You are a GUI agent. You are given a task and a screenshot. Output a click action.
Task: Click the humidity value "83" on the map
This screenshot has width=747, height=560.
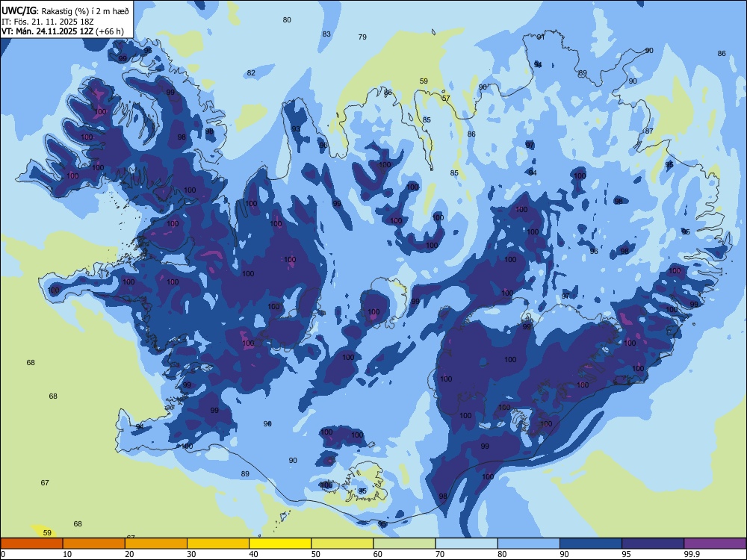(x=326, y=34)
